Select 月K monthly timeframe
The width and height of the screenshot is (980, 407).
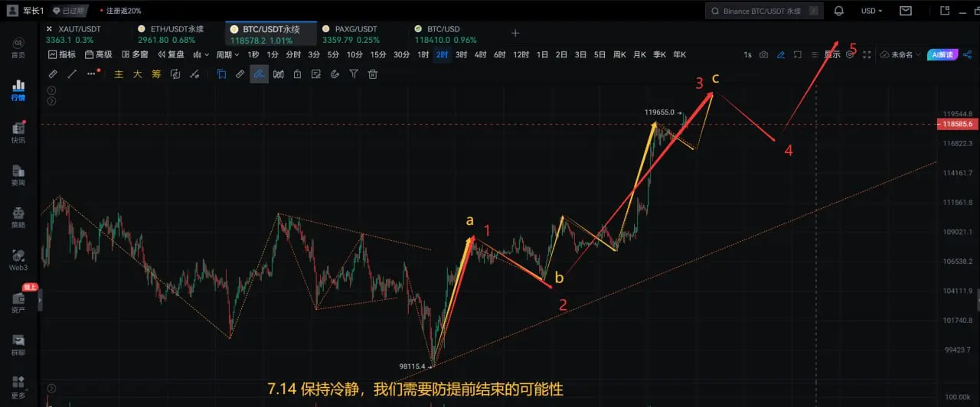[x=639, y=55]
